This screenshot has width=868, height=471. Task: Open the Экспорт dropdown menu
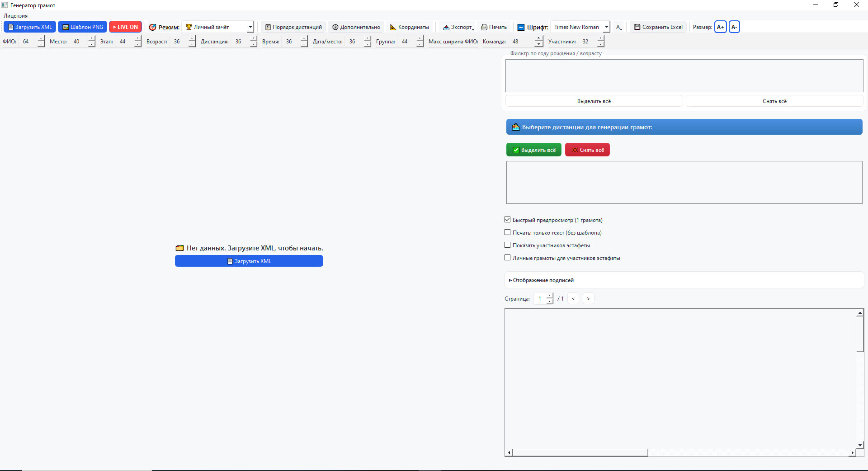[x=458, y=27]
